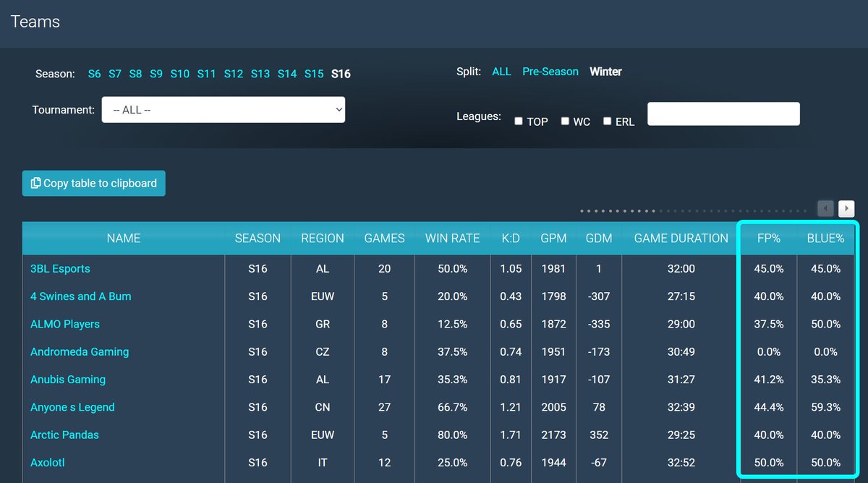Select season S8
This screenshot has width=868, height=483.
tap(136, 74)
